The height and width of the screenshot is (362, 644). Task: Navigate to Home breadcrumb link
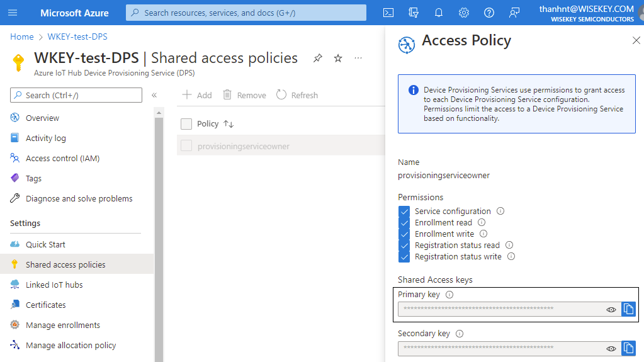(x=22, y=37)
